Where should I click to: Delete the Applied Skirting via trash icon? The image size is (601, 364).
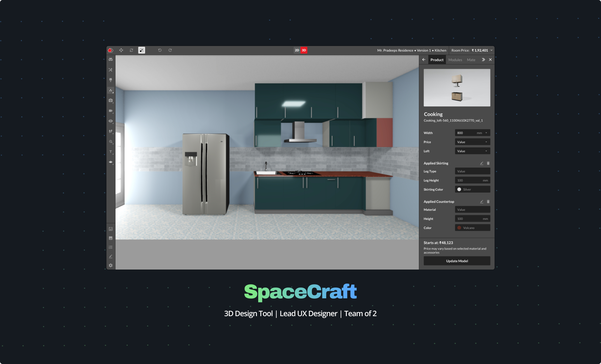click(x=488, y=163)
